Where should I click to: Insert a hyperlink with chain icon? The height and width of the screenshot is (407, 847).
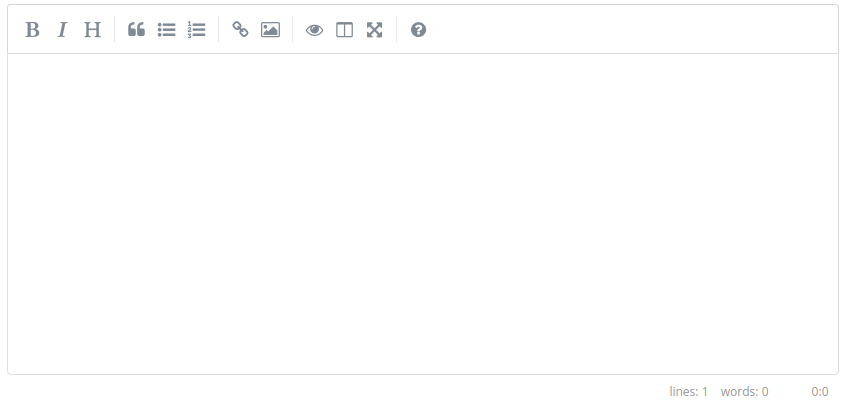[240, 30]
